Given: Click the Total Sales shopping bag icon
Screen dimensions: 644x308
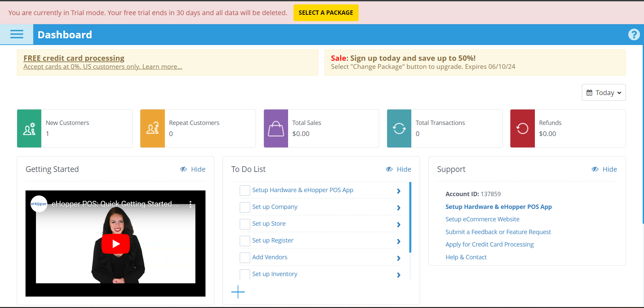Looking at the screenshot, I should (276, 128).
